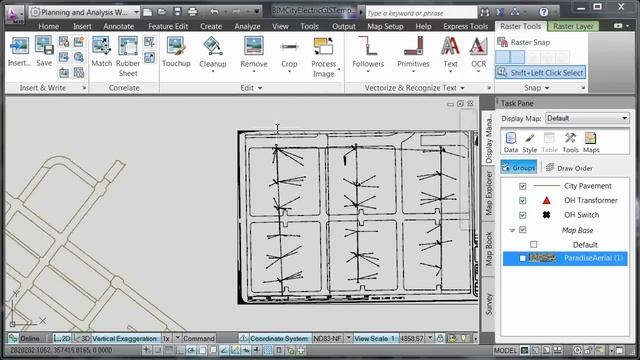Image resolution: width=640 pixels, height=360 pixels.
Task: Open the Vertical Exaggeration dropdown arrow
Action: 177,338
